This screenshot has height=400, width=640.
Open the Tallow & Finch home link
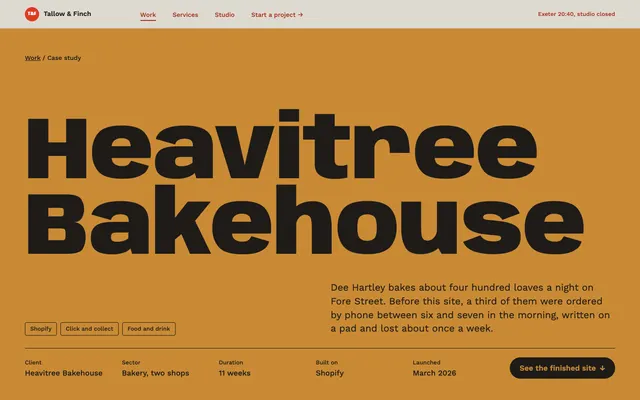(x=58, y=14)
